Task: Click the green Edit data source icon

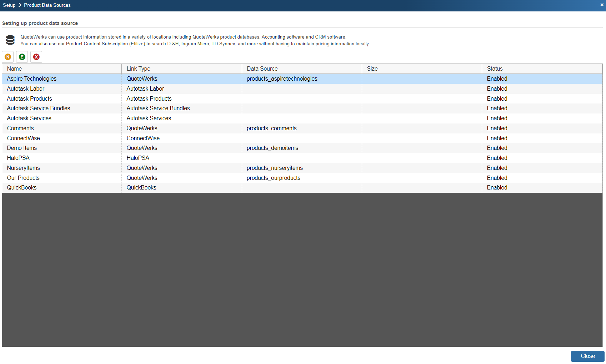Action: (x=22, y=57)
